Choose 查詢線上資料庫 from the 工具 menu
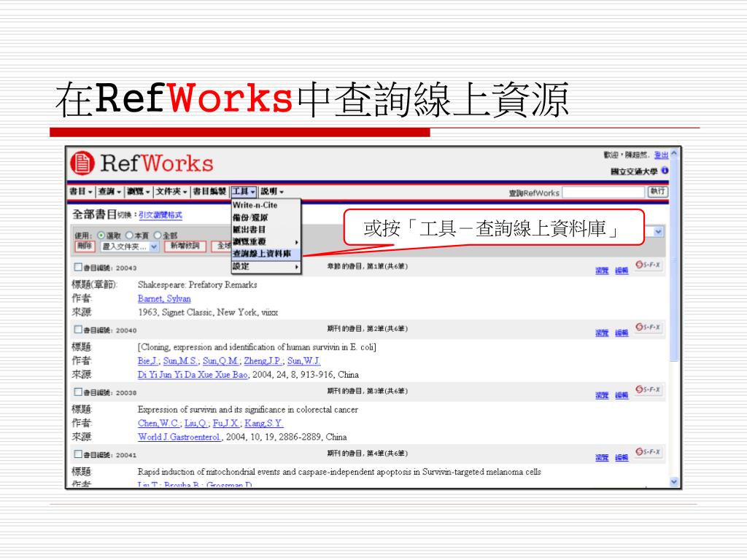747x560 pixels. tap(266, 254)
